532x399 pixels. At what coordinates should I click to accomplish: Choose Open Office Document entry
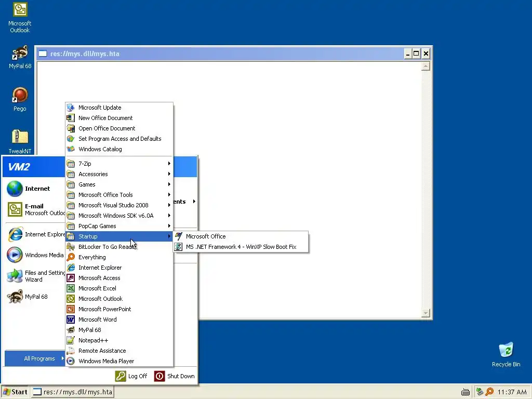[x=119, y=128]
